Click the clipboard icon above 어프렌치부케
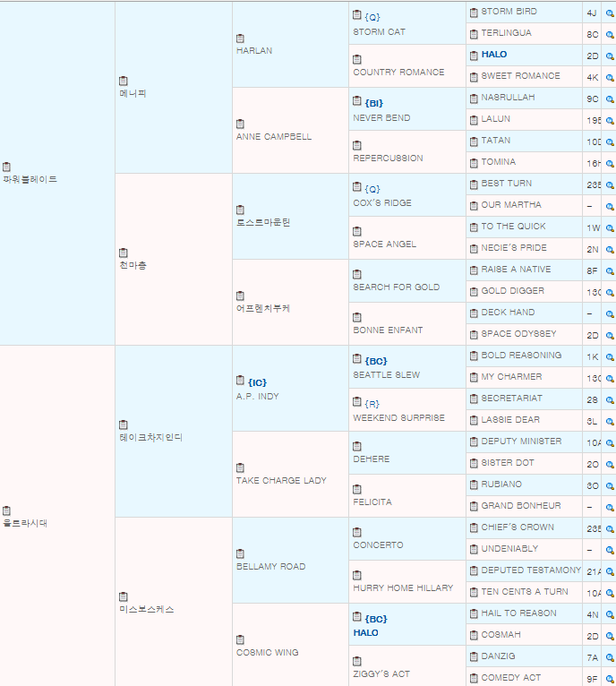616x686 pixels. [240, 296]
